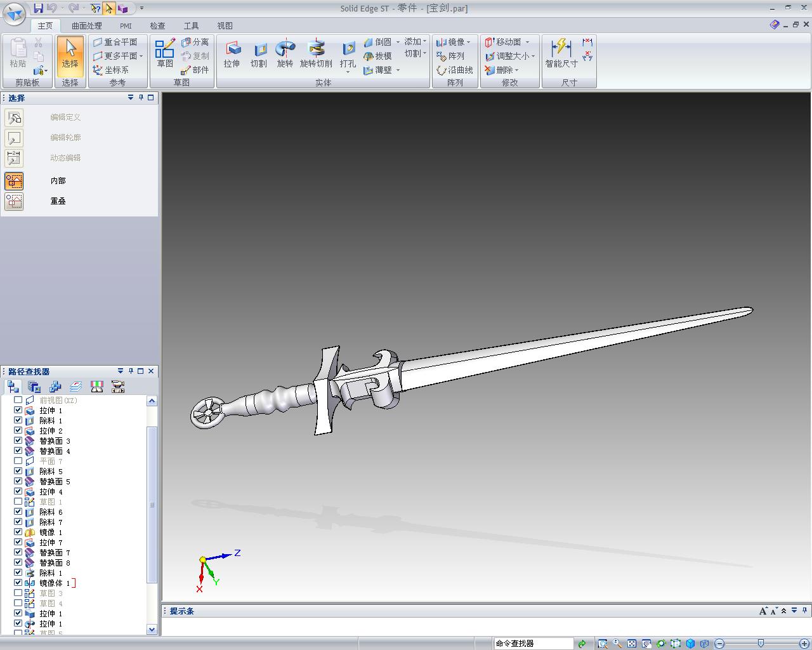The image size is (812, 650).
Task: Choose the 旋转 revolve tool
Action: click(285, 55)
